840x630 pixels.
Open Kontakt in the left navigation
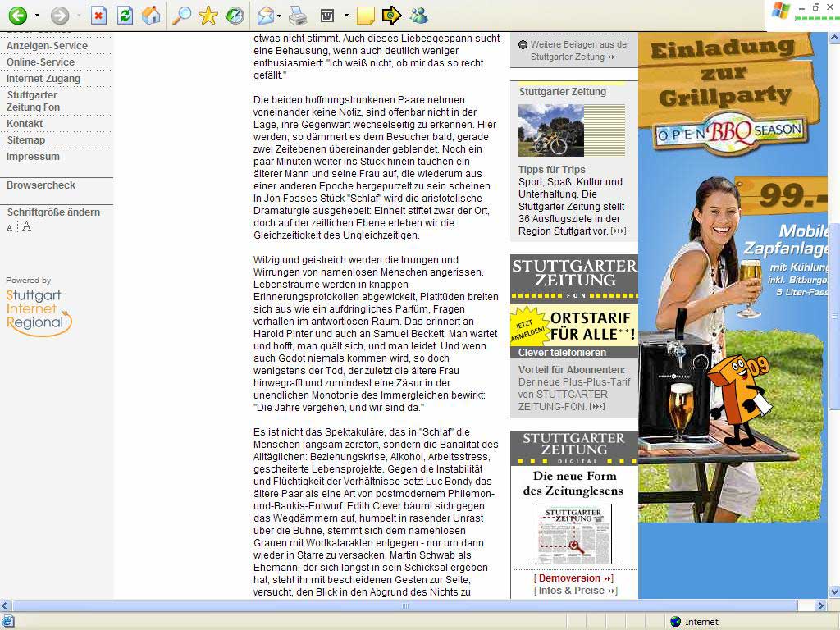[x=25, y=124]
